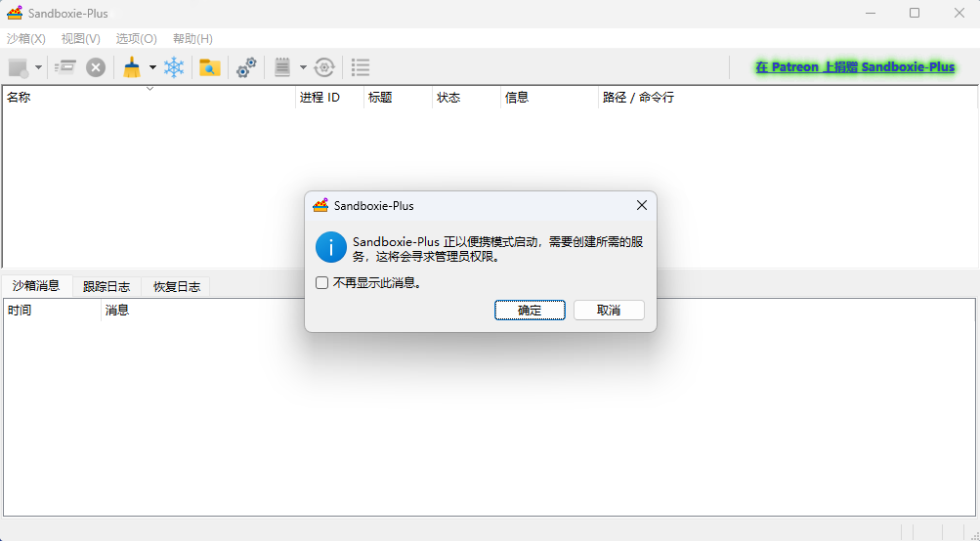The image size is (980, 541).
Task: Expand the dropdown arrow beside notepad icon
Action: tap(303, 67)
